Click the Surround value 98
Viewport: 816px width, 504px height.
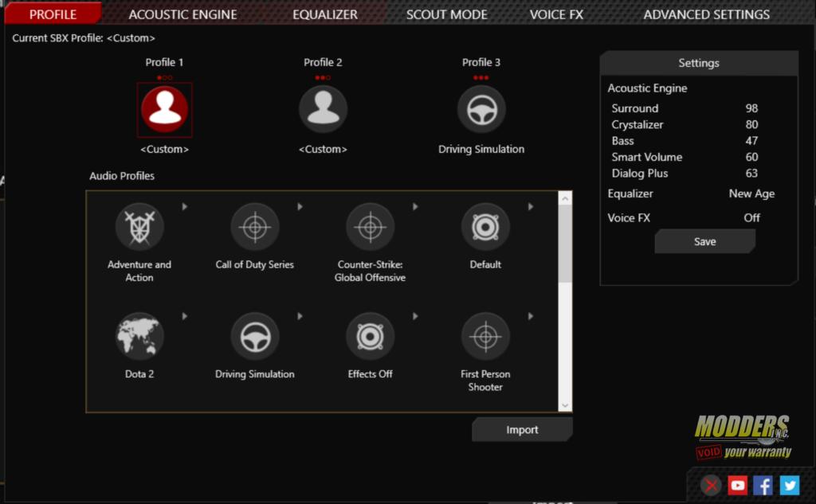[751, 108]
